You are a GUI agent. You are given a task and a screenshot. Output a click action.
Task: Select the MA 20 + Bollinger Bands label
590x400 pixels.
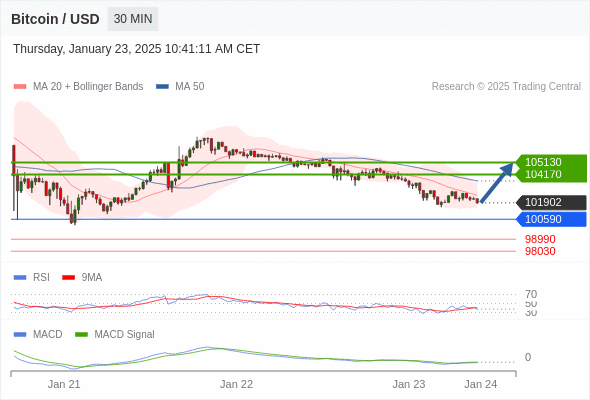[x=88, y=87]
